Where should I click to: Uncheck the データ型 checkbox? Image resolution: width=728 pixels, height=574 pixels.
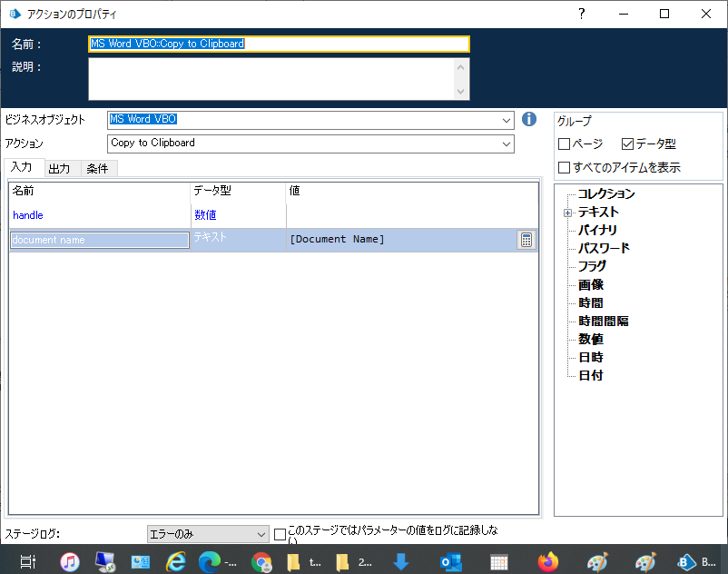[627, 144]
